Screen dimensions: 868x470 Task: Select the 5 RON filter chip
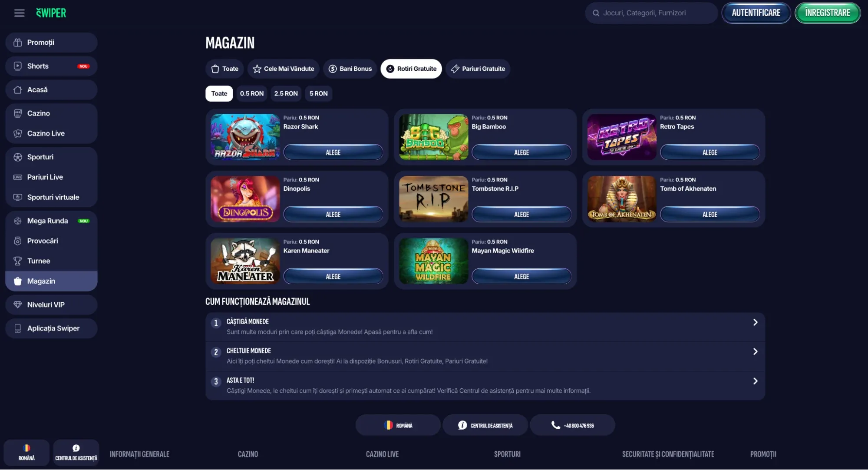pyautogui.click(x=318, y=93)
